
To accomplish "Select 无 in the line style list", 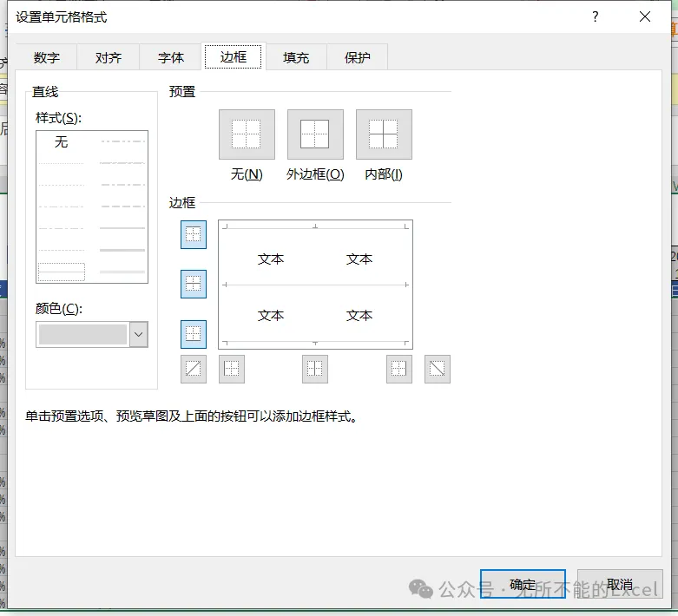I will [62, 141].
